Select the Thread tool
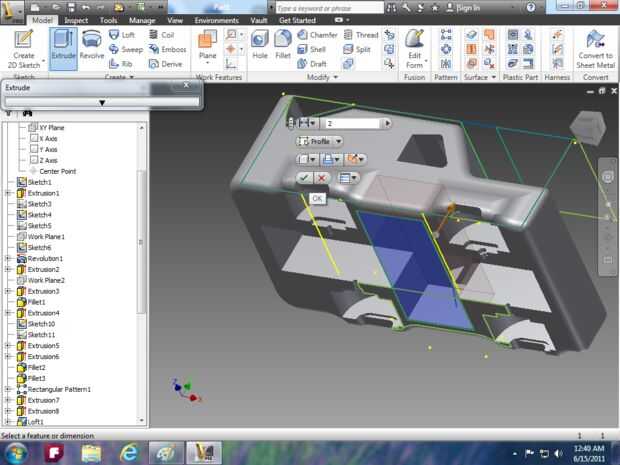This screenshot has width=620, height=465. click(361, 35)
